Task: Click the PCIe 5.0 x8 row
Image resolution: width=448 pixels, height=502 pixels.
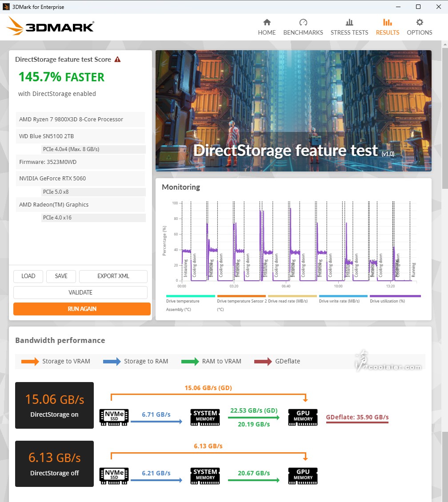Action: point(93,192)
